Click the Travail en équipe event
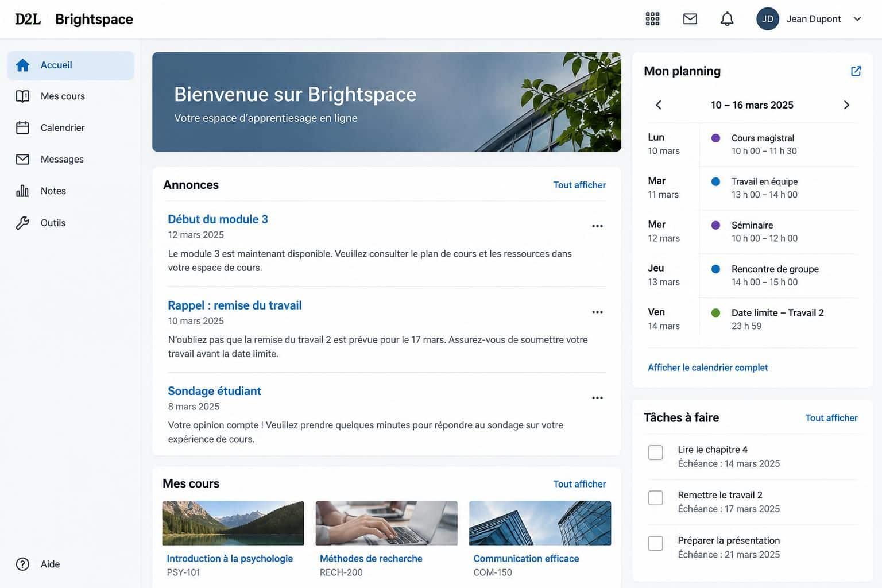This screenshot has width=882, height=588. coord(779,188)
